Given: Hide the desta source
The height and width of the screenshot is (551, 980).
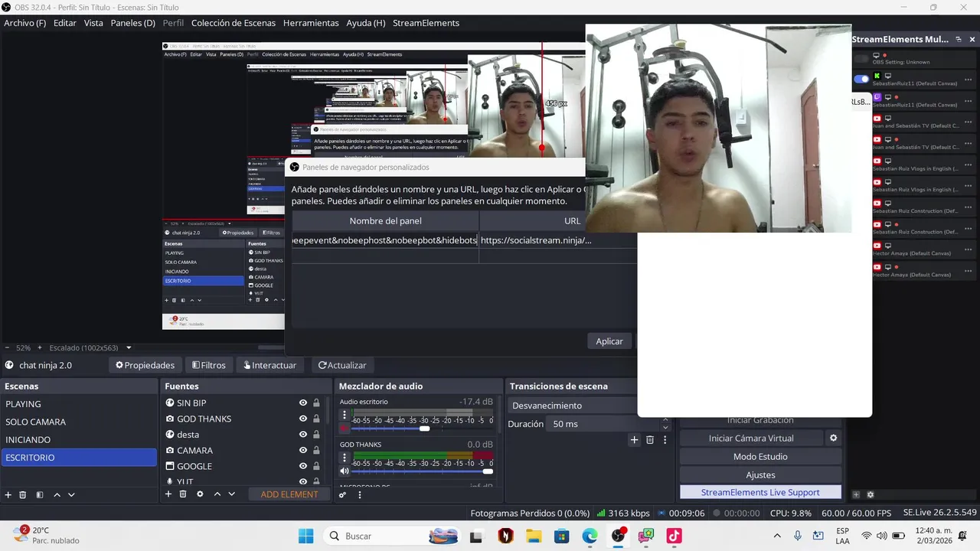Looking at the screenshot, I should [x=303, y=435].
